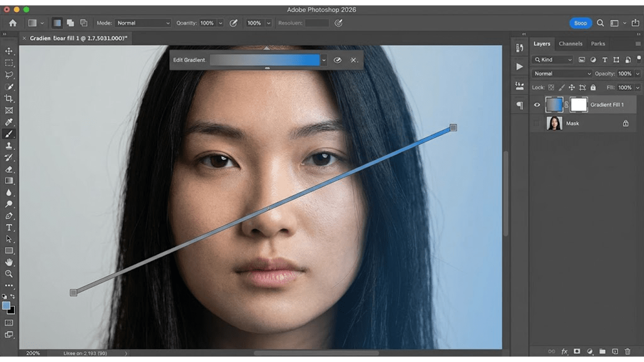Click the delete layer trash icon
Screen dimensions: 644x362
click(627, 351)
